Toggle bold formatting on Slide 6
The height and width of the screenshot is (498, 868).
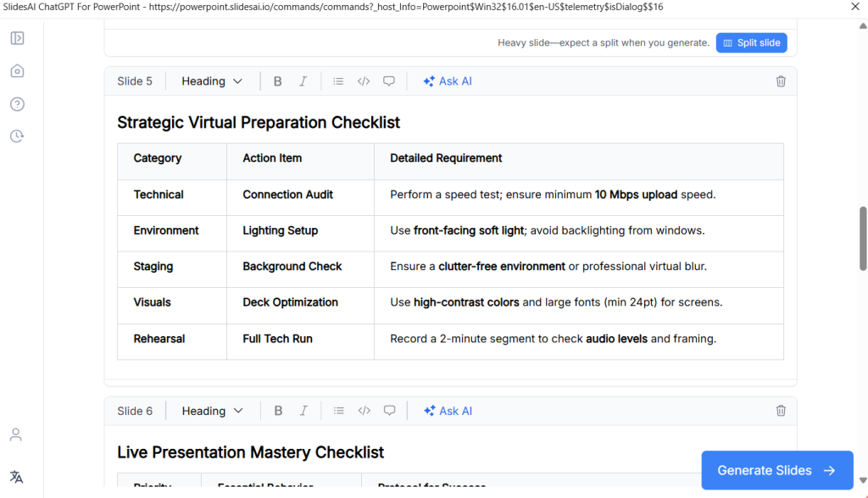coord(277,411)
